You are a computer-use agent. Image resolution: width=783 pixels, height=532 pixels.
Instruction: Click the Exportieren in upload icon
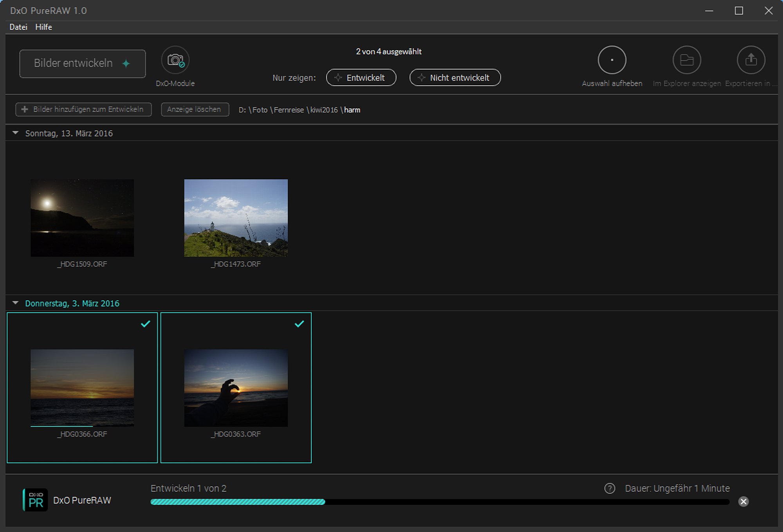point(751,60)
